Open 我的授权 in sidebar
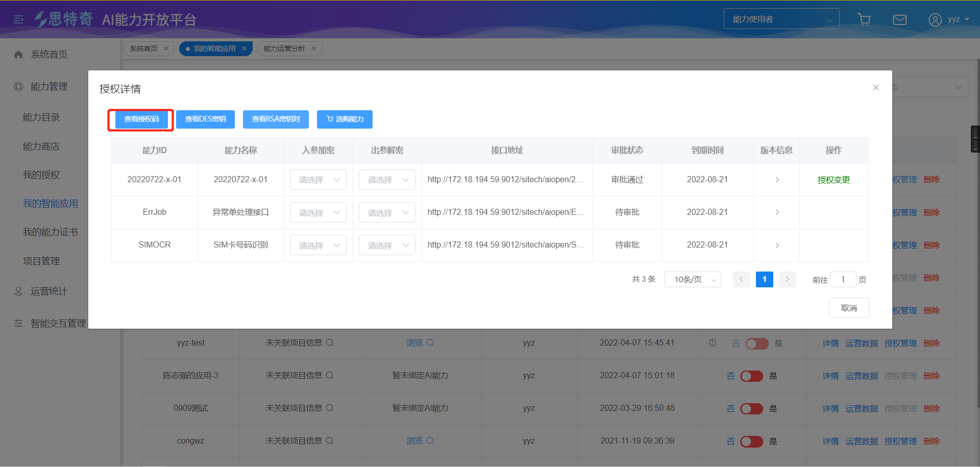980x467 pixels. (x=41, y=175)
